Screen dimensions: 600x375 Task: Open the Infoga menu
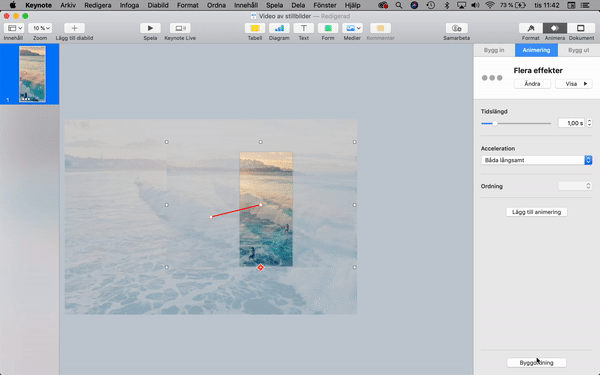(129, 5)
